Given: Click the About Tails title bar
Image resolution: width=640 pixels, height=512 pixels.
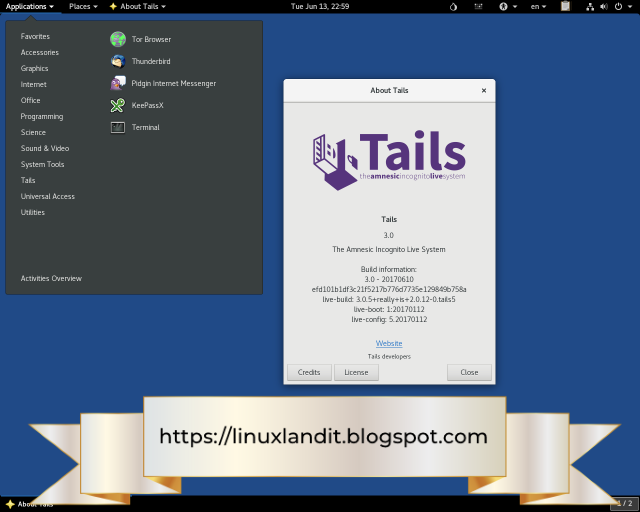Looking at the screenshot, I should [x=389, y=90].
